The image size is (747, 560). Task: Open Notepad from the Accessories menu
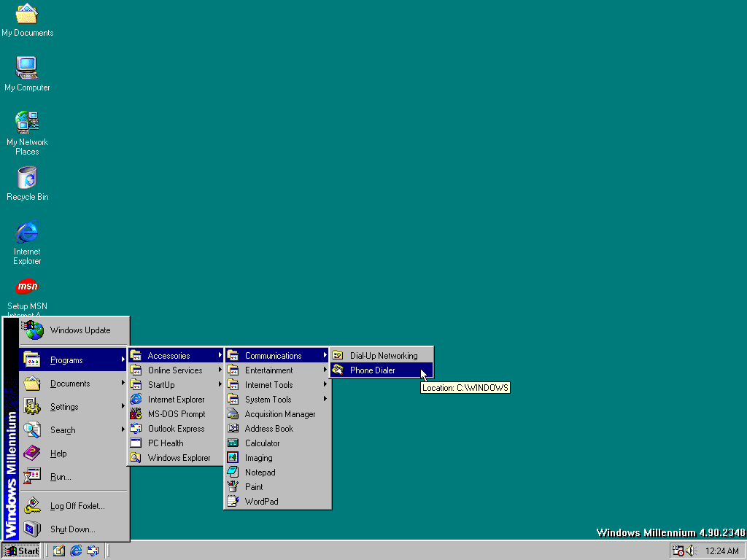[260, 472]
